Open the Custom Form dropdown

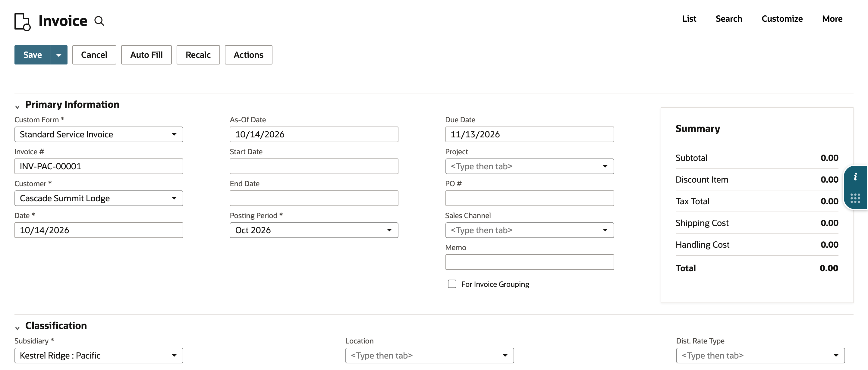[99, 134]
